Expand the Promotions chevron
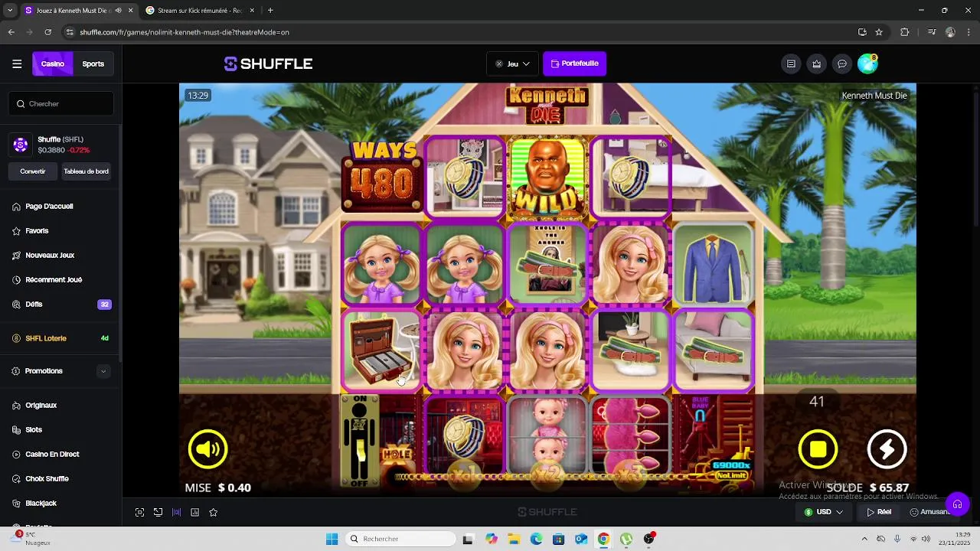The width and height of the screenshot is (980, 551). click(x=103, y=371)
